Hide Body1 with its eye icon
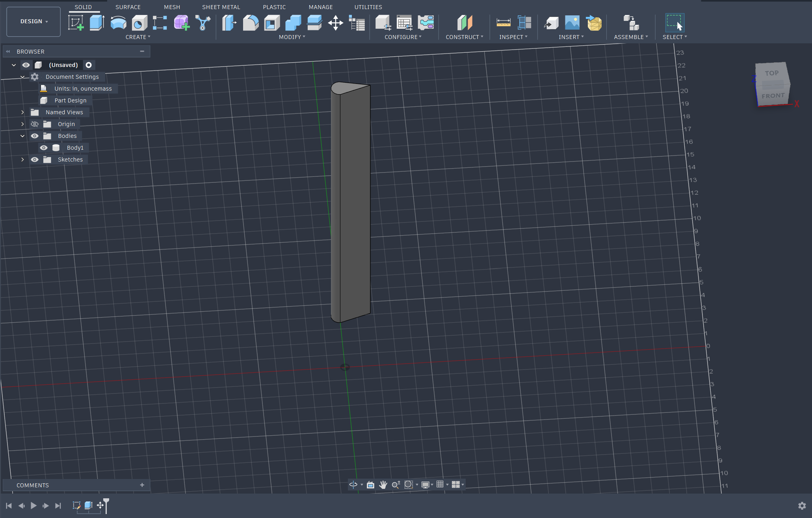812x518 pixels. 44,148
